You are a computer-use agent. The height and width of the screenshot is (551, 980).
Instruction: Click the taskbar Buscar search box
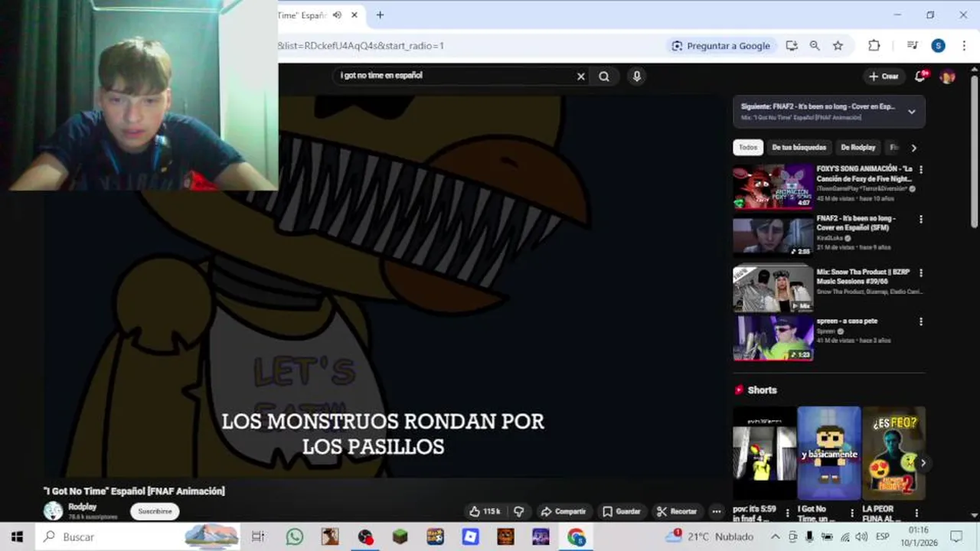(x=138, y=536)
